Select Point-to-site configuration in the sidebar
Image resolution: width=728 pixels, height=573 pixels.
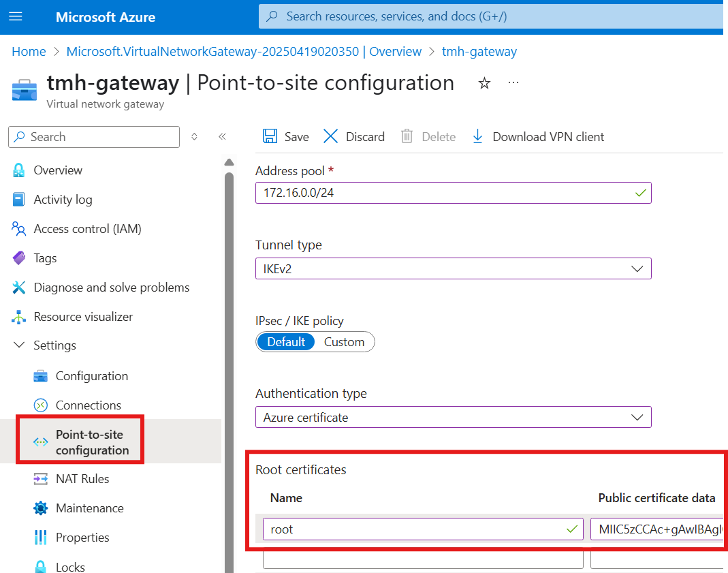click(x=93, y=442)
